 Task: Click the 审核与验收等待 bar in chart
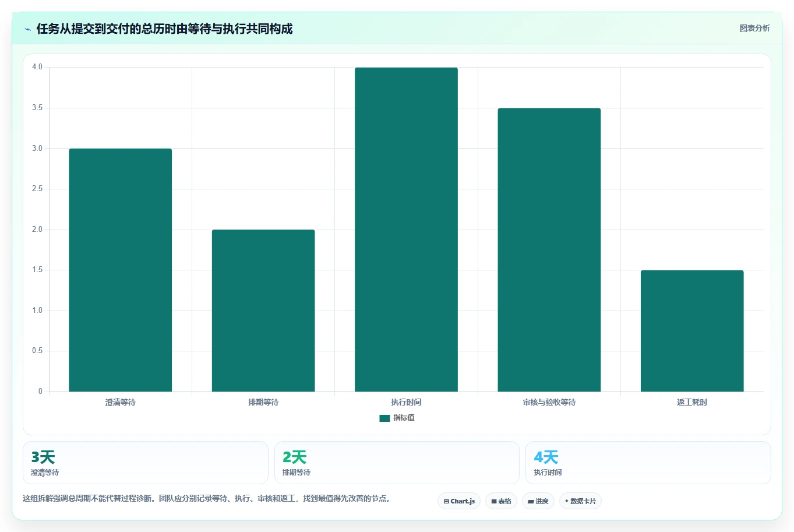[549, 249]
